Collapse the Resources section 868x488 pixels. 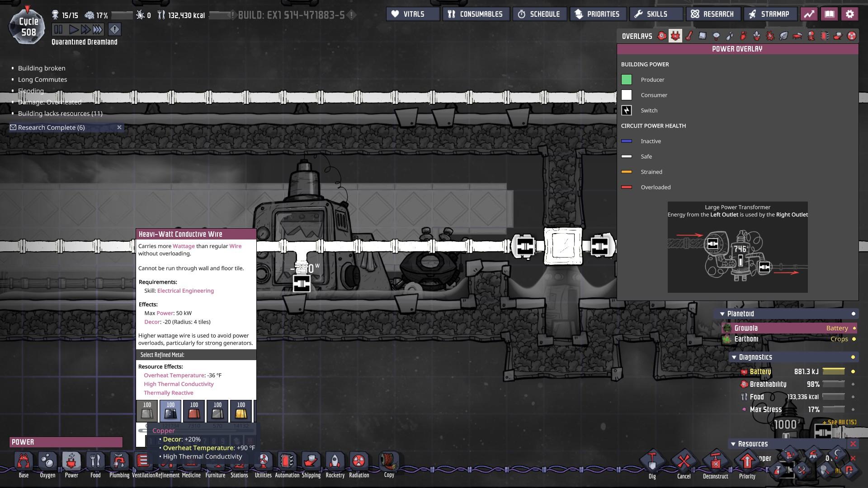(733, 444)
